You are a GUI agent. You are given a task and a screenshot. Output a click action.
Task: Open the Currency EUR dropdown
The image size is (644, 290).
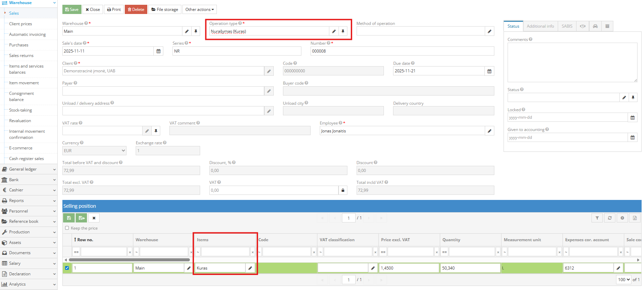point(94,151)
